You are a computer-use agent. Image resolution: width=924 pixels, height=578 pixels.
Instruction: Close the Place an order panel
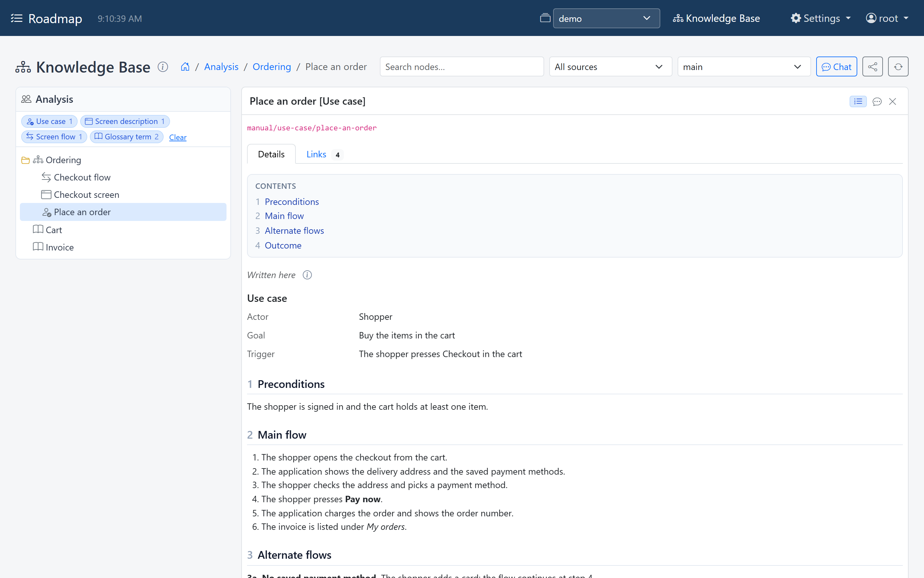pyautogui.click(x=892, y=101)
